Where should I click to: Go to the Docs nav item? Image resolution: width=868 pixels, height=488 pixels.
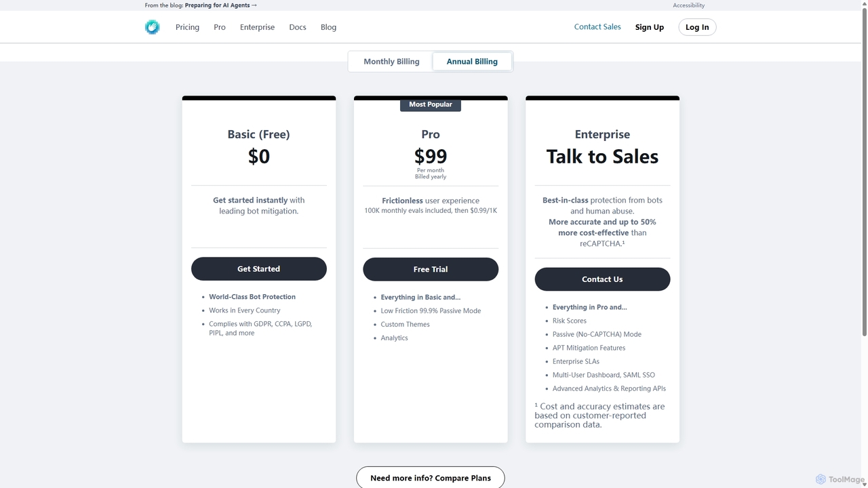coord(298,27)
